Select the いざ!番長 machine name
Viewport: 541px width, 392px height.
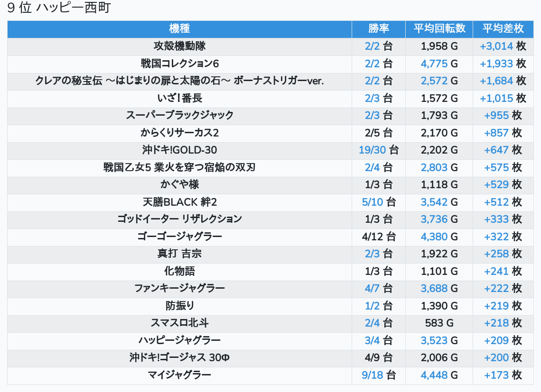coord(179,98)
